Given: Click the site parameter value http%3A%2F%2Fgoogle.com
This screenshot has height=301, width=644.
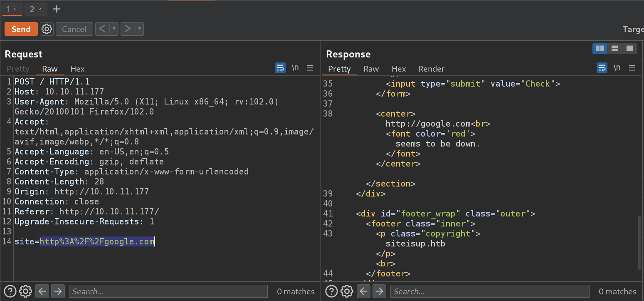Looking at the screenshot, I should click(97, 241).
